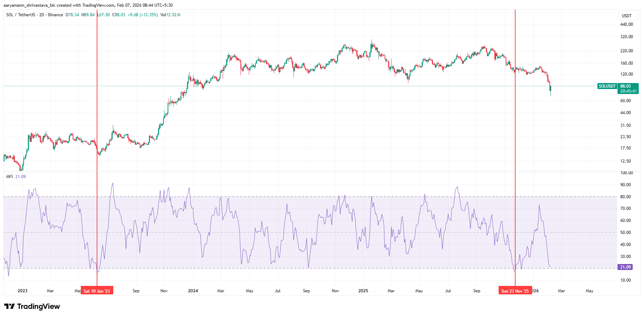Click the 80.00 MFI level label

(x=625, y=197)
